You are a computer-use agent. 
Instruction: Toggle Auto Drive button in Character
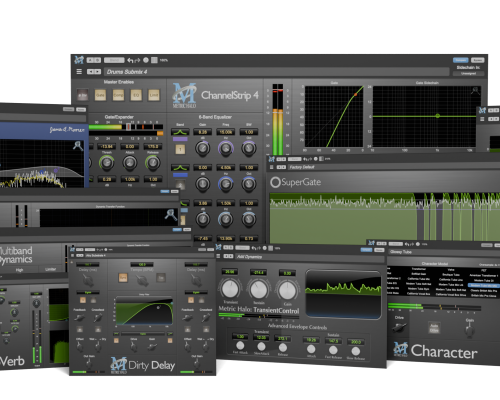[x=434, y=328]
